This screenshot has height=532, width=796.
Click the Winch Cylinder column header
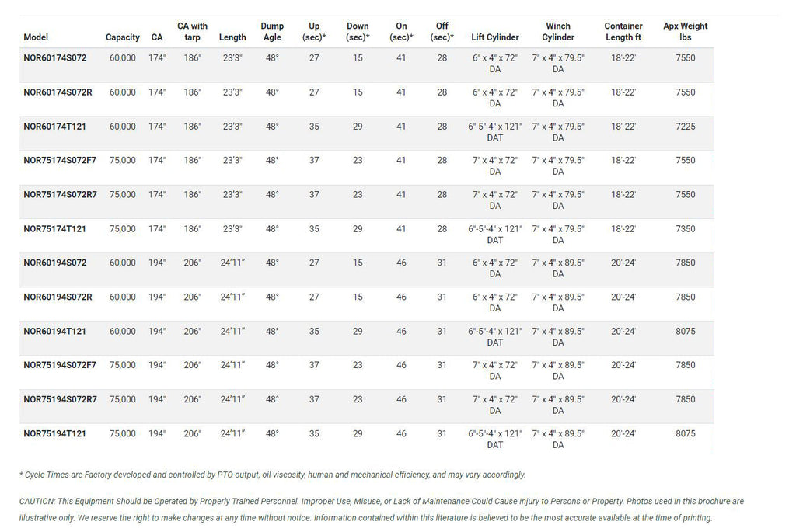pyautogui.click(x=558, y=31)
